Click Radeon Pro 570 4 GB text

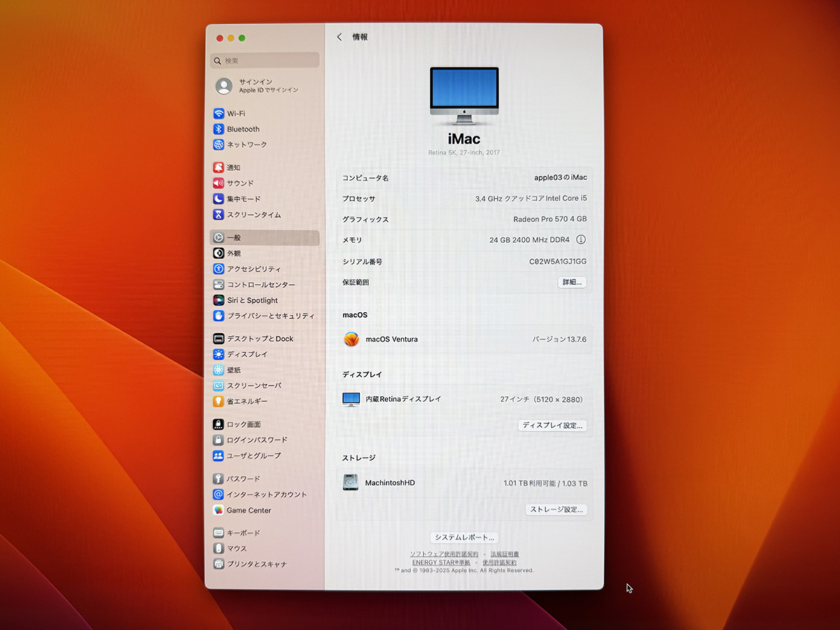pyautogui.click(x=550, y=219)
